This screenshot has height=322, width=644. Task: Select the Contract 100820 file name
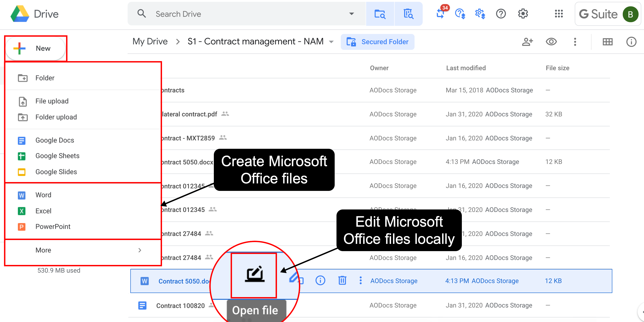click(180, 306)
